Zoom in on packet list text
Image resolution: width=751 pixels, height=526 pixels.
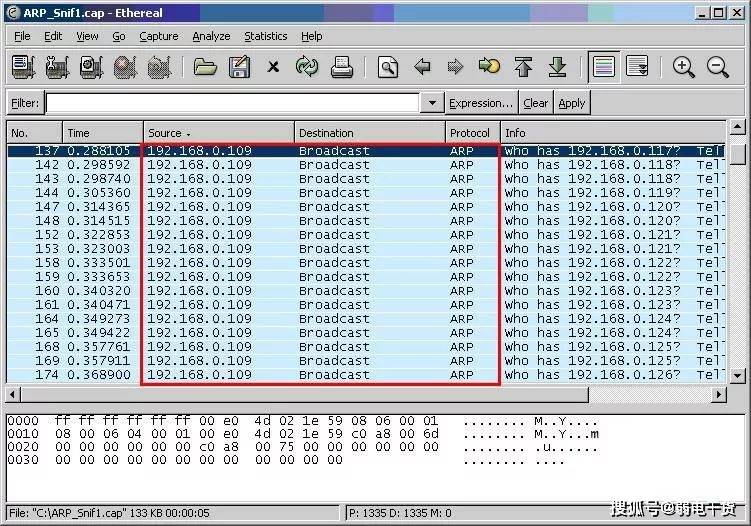pos(684,67)
